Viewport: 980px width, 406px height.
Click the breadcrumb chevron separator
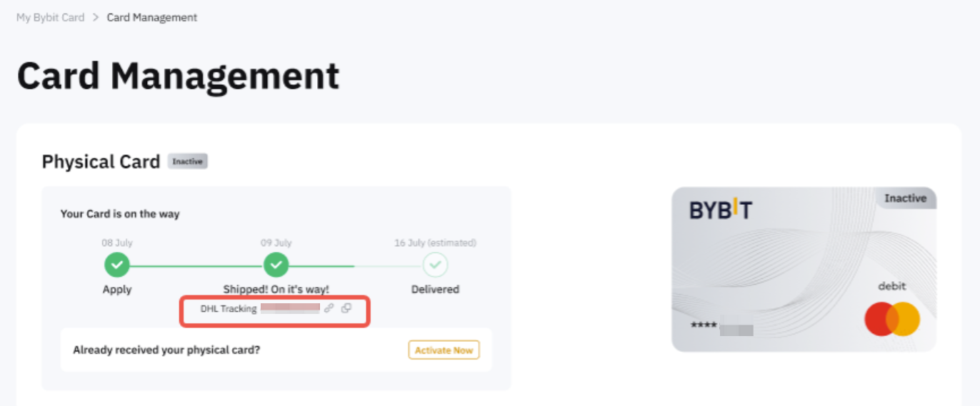[x=96, y=17]
